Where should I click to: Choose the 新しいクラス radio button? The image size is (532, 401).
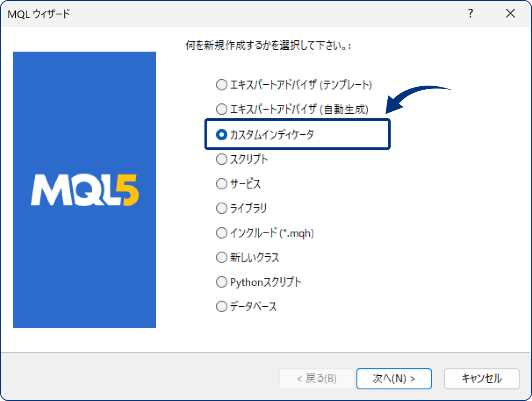point(222,257)
